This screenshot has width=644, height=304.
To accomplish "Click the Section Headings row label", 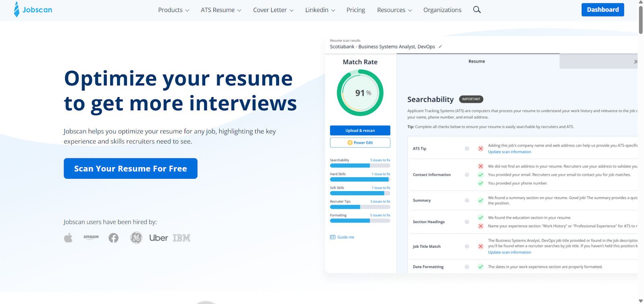I will [429, 222].
